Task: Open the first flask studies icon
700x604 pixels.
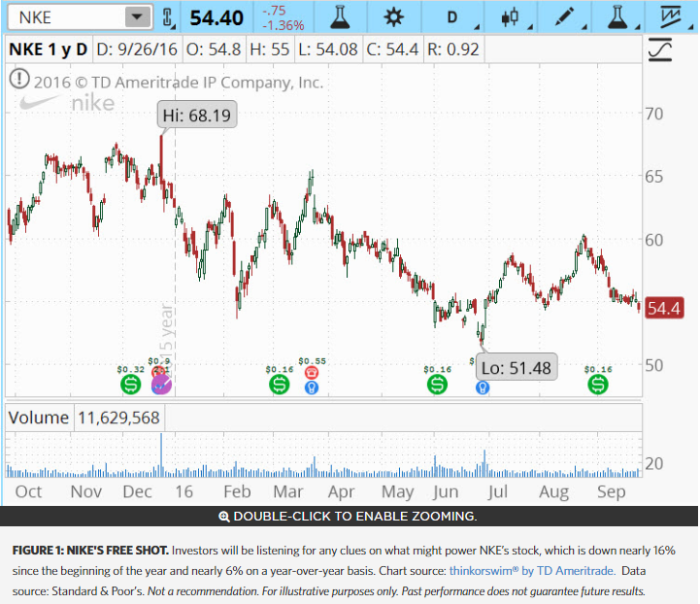Action: pyautogui.click(x=339, y=17)
